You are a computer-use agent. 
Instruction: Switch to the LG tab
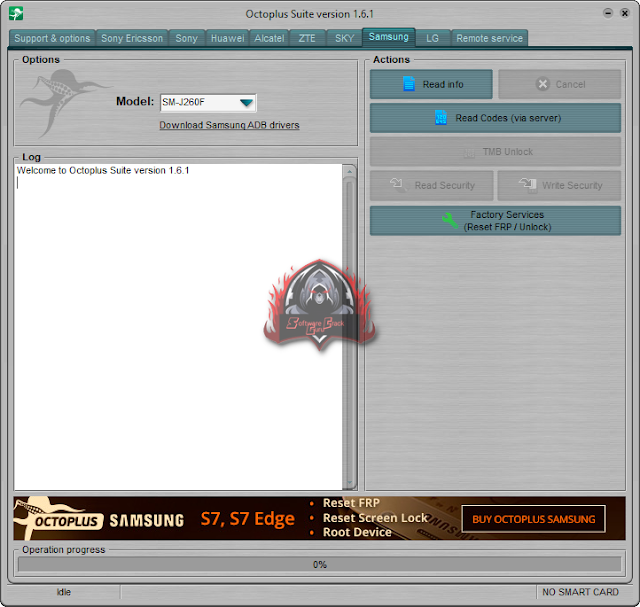(433, 38)
